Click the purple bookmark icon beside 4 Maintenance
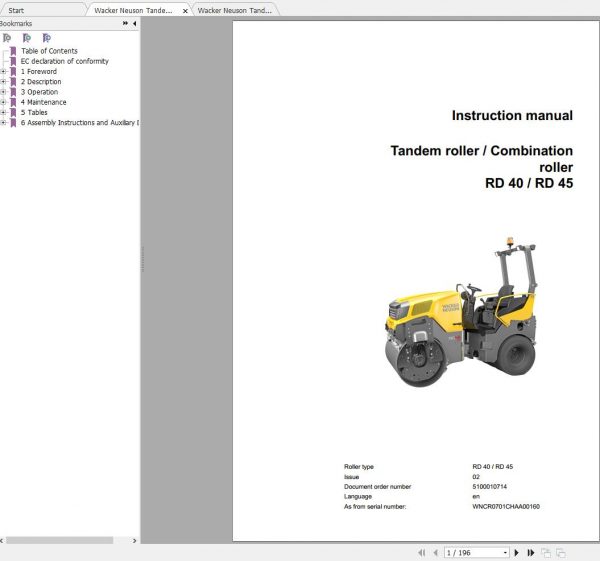 13,103
